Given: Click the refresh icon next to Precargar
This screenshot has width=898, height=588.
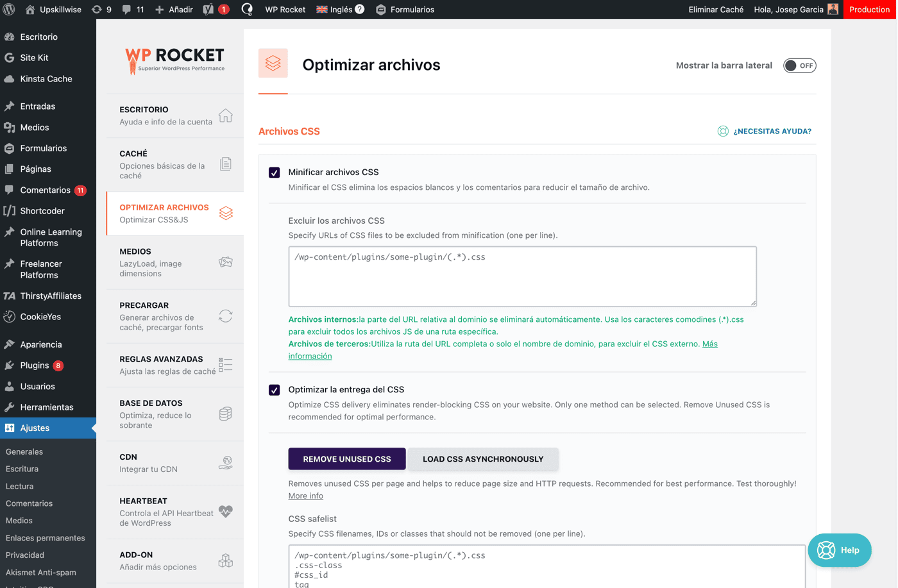Looking at the screenshot, I should (225, 316).
